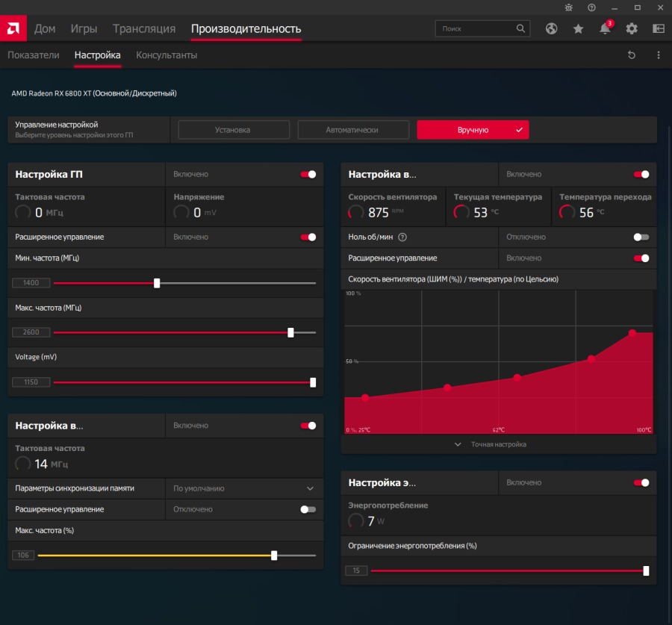Click the Макс. частота (МГц) slider handle
The width and height of the screenshot is (672, 625).
(290, 332)
